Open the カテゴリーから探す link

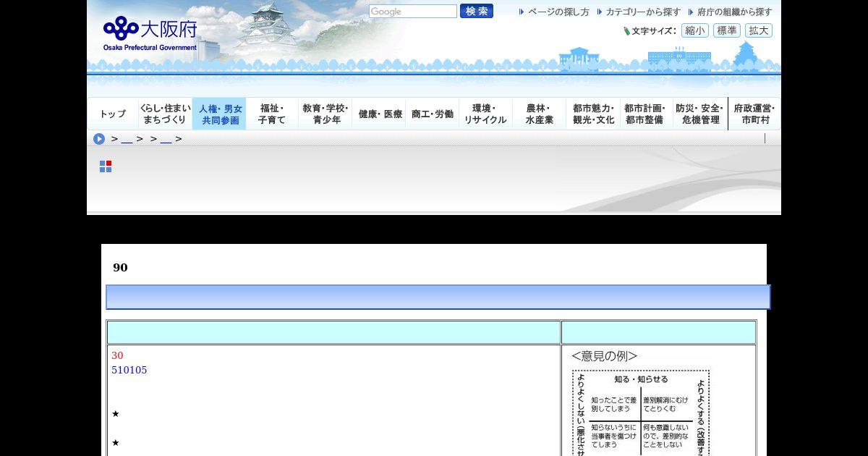639,12
